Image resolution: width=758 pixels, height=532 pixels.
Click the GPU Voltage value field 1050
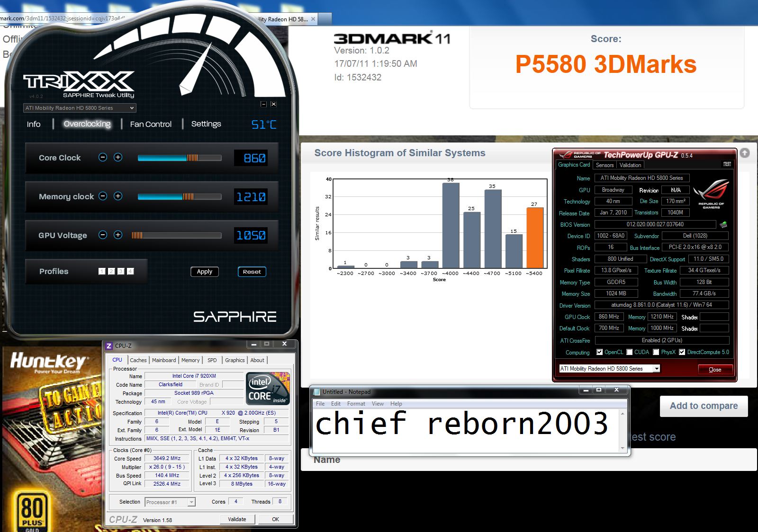[251, 235]
